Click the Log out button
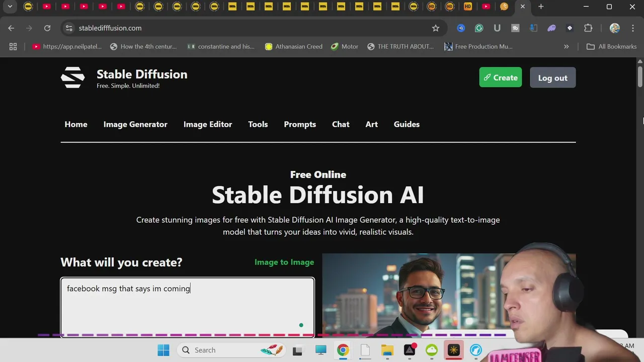644x362 pixels. click(552, 78)
